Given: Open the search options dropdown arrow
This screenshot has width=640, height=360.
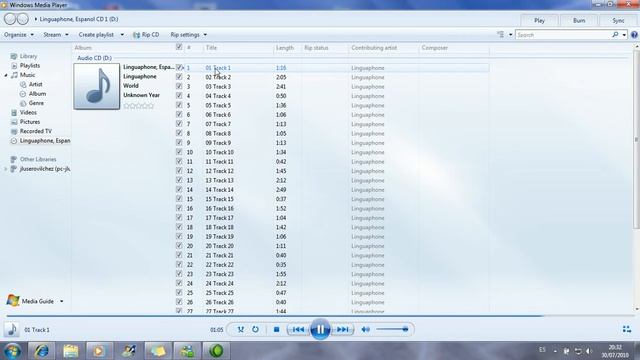Looking at the screenshot, I should 624,35.
